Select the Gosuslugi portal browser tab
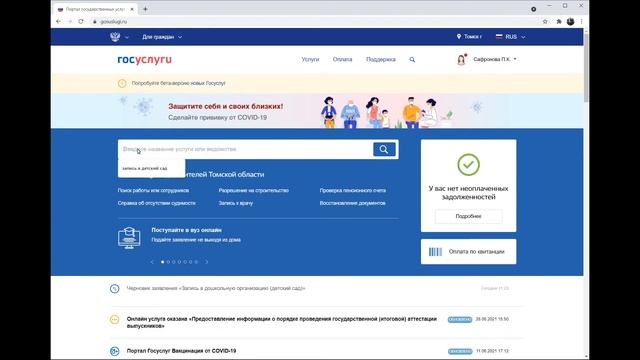640x360 pixels. tap(95, 9)
